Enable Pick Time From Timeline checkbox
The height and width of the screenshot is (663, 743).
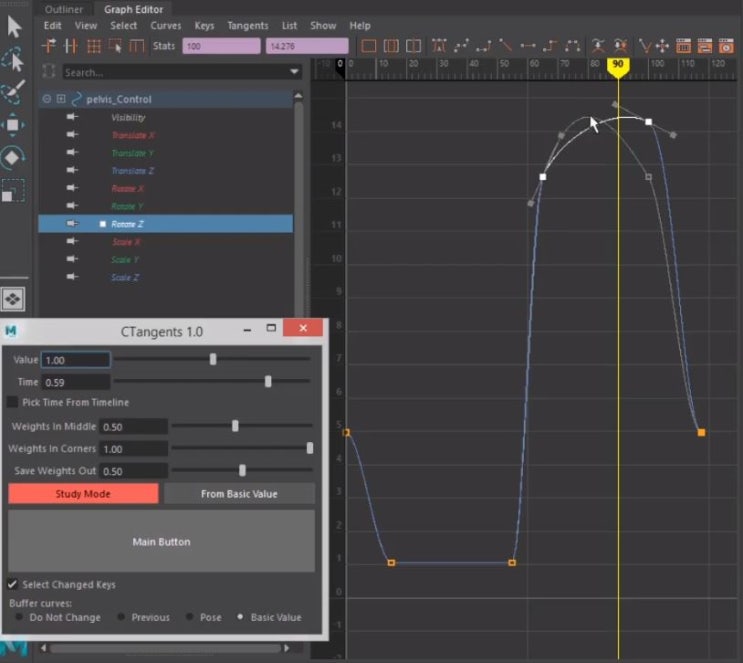click(13, 402)
